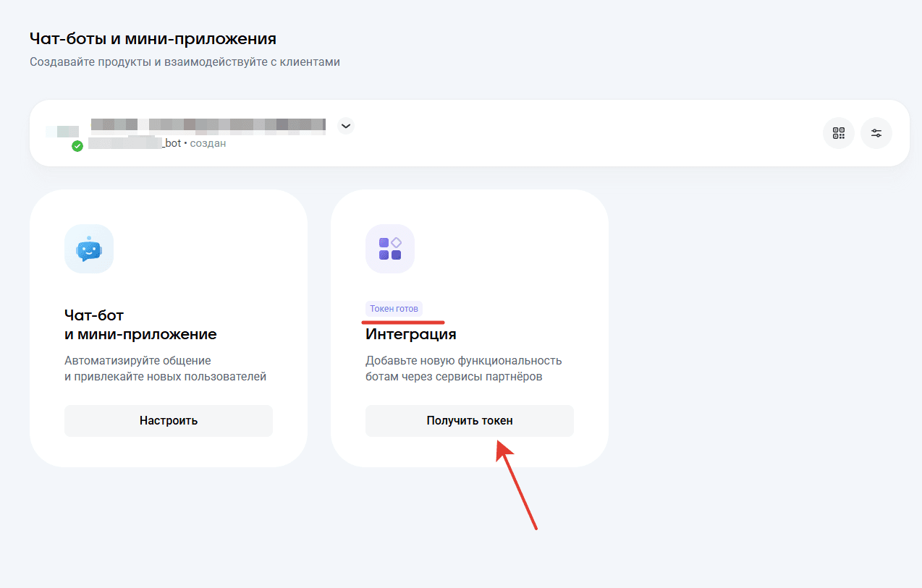This screenshot has width=922, height=588.
Task: Click the purple Integration squares icon
Action: pos(390,249)
